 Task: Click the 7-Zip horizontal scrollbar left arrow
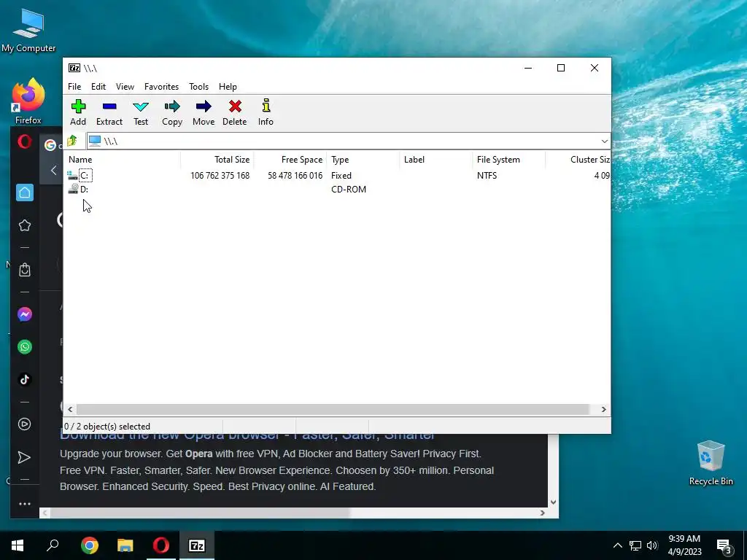pyautogui.click(x=71, y=409)
